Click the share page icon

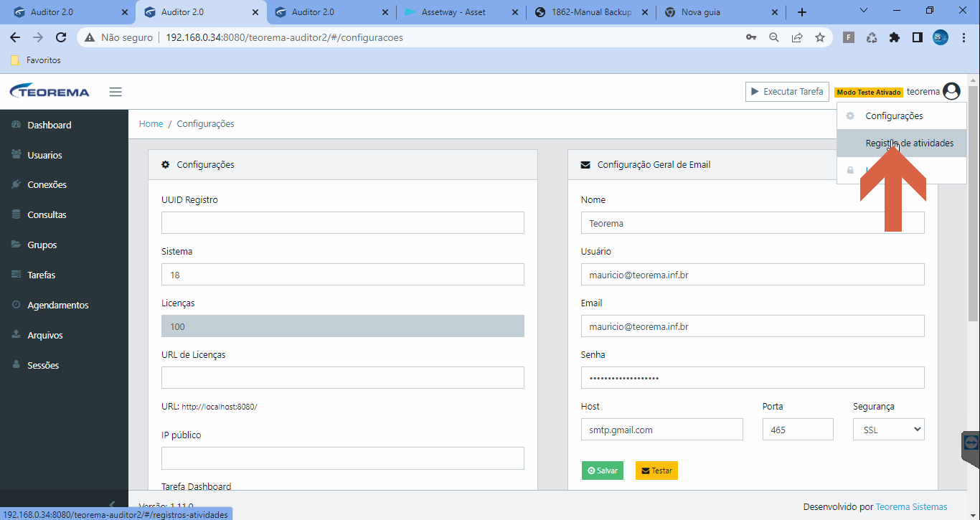(x=797, y=37)
